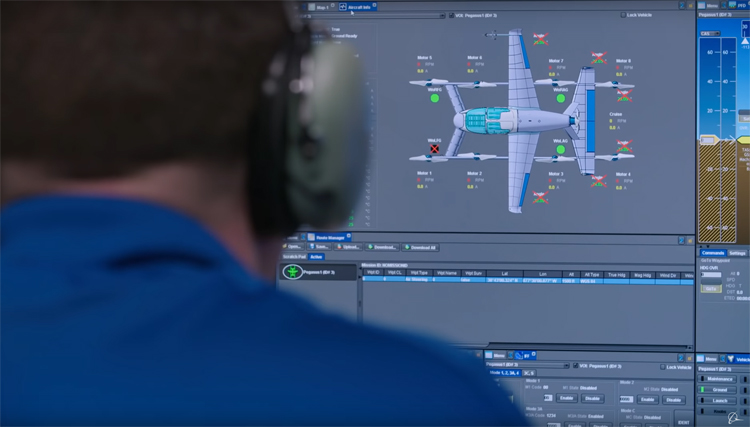This screenshot has width=750, height=427.
Task: Click Download All button
Action: pos(420,248)
